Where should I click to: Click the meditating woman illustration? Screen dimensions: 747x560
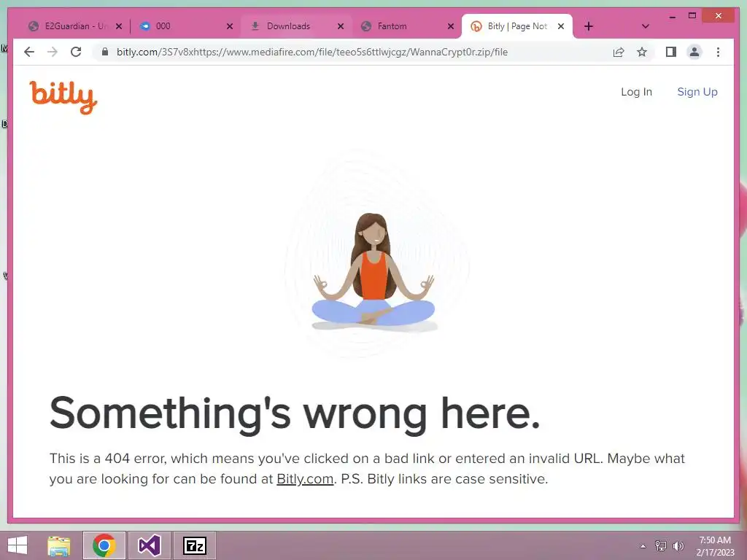tap(374, 271)
